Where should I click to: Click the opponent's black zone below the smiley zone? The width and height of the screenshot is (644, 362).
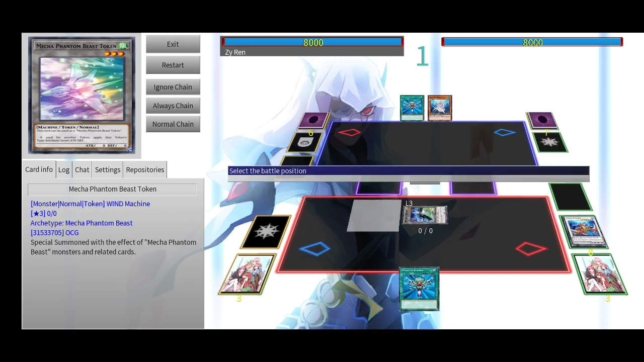click(x=297, y=161)
